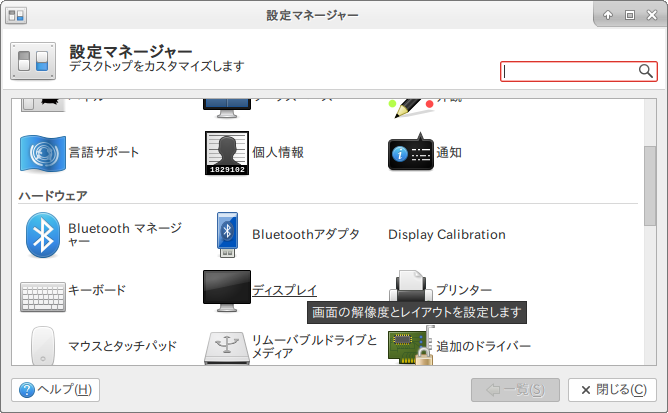The width and height of the screenshot is (668, 413).
Task: Roll up window with the arrow button
Action: pos(608,15)
